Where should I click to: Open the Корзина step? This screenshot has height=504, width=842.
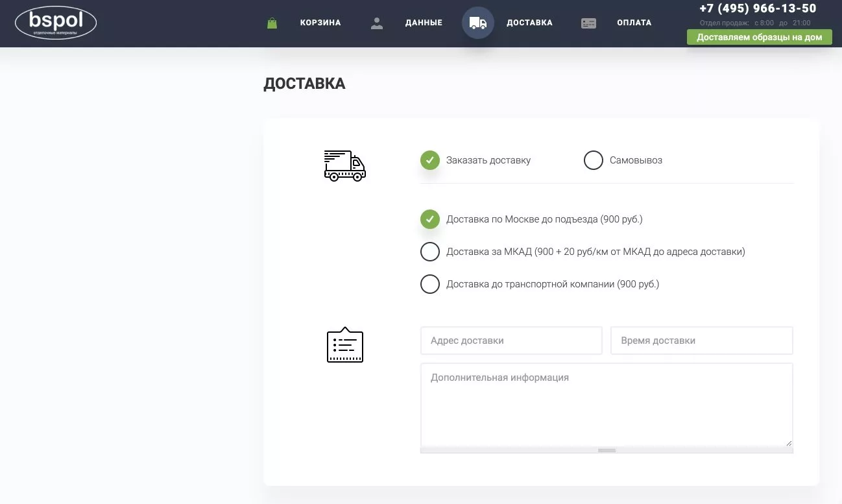pos(320,23)
